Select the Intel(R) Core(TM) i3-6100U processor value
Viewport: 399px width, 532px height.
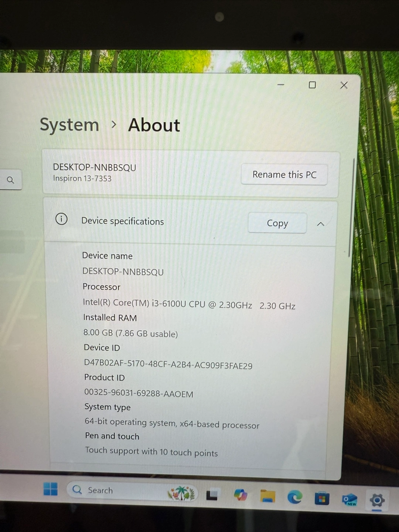click(x=189, y=304)
